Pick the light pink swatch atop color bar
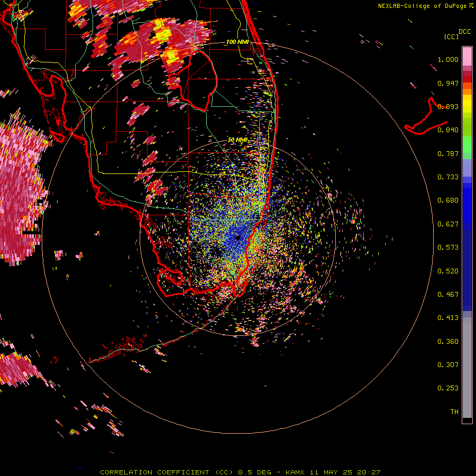The height and width of the screenshot is (476, 476). tap(467, 57)
